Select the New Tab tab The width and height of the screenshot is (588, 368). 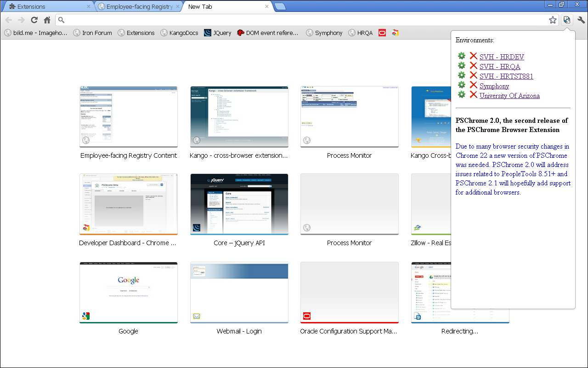227,6
